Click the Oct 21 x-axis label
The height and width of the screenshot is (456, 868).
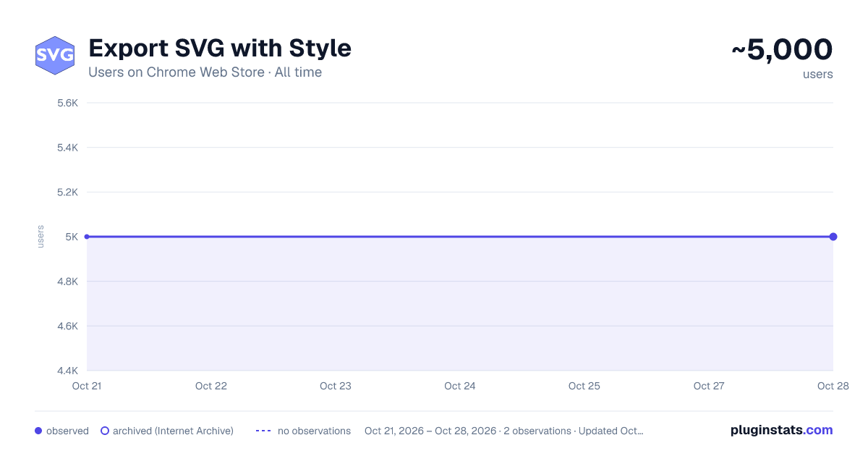(x=87, y=386)
